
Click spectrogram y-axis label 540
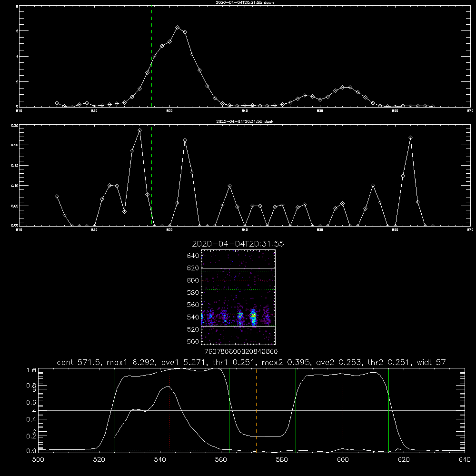(x=193, y=317)
